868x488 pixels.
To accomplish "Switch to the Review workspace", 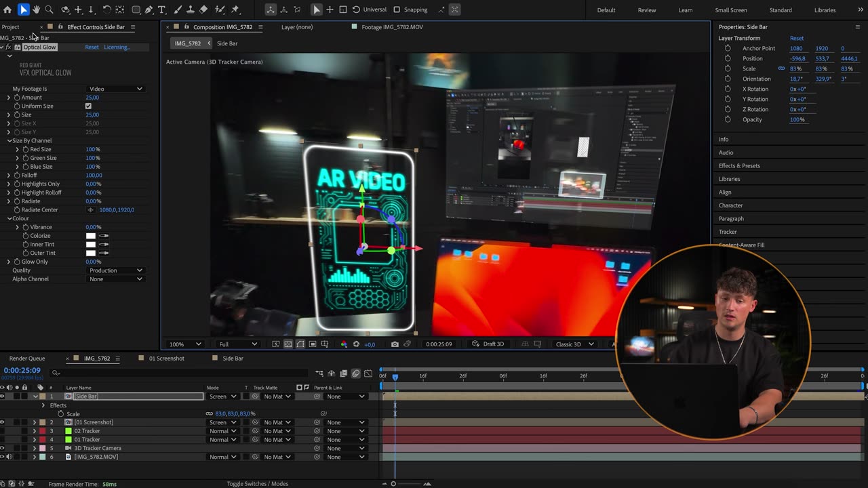I will coord(647,10).
